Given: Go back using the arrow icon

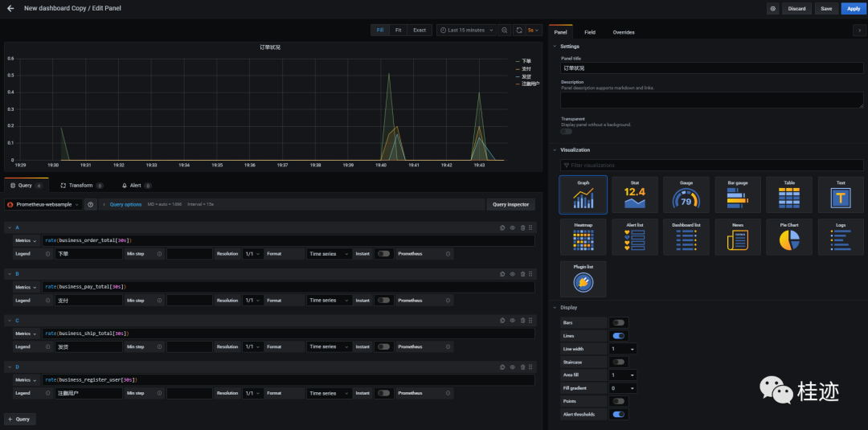Looking at the screenshot, I should 10,8.
